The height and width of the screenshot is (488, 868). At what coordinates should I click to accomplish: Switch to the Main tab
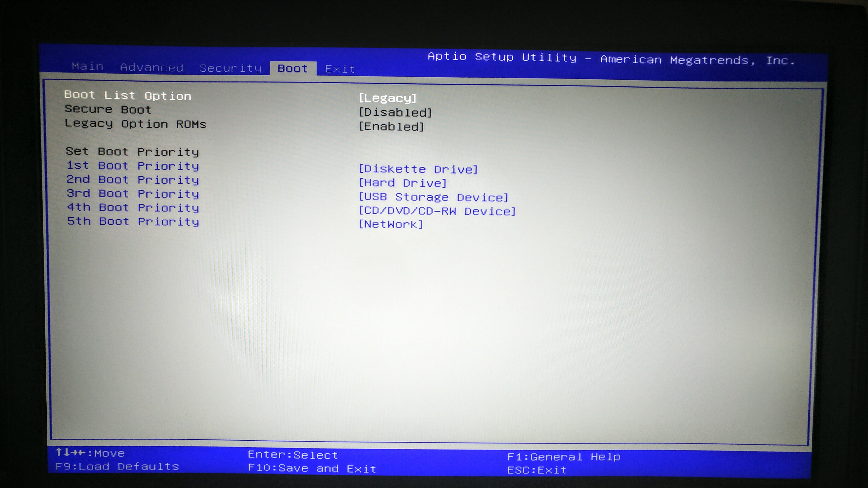(x=87, y=66)
